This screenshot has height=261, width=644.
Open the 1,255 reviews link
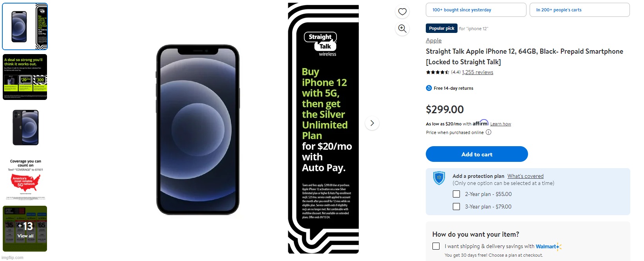coord(478,72)
